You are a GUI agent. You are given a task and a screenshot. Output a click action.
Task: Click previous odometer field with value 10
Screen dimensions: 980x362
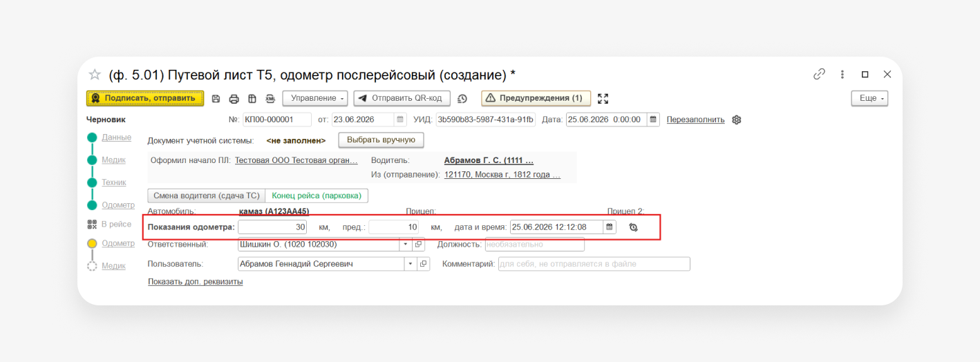394,227
